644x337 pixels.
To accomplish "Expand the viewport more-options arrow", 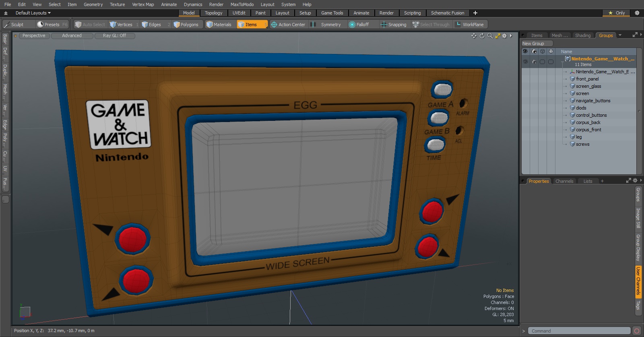I will pyautogui.click(x=511, y=36).
